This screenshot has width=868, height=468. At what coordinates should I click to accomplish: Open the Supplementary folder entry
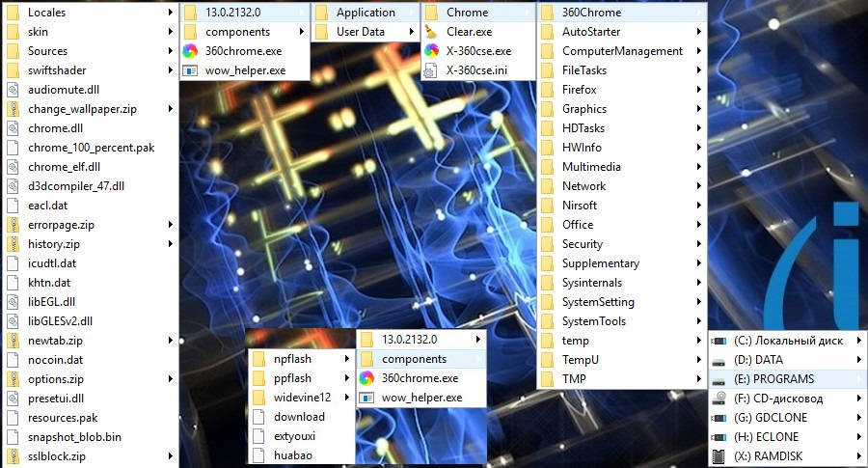tap(622, 263)
